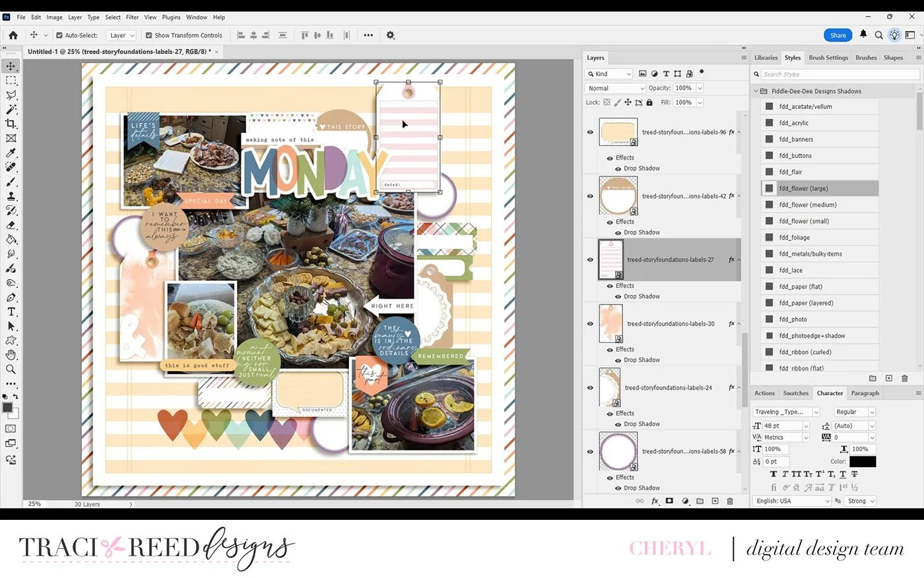924x578 pixels.
Task: Click add layer style fx button
Action: point(655,501)
